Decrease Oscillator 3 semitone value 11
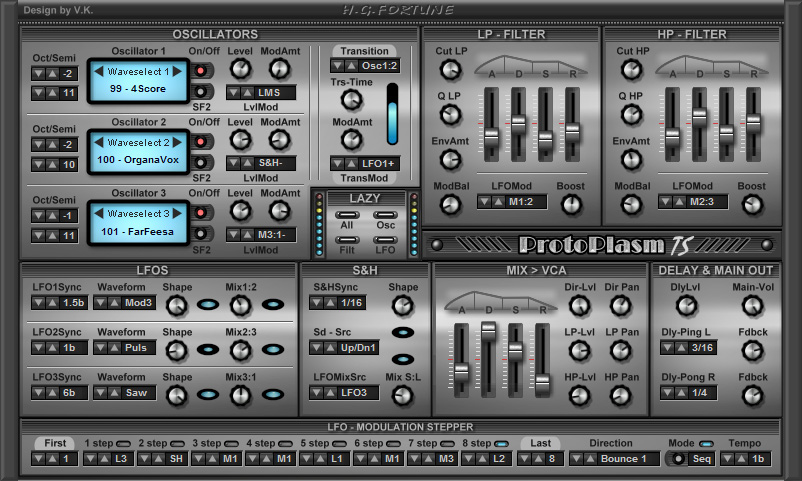 [38, 235]
